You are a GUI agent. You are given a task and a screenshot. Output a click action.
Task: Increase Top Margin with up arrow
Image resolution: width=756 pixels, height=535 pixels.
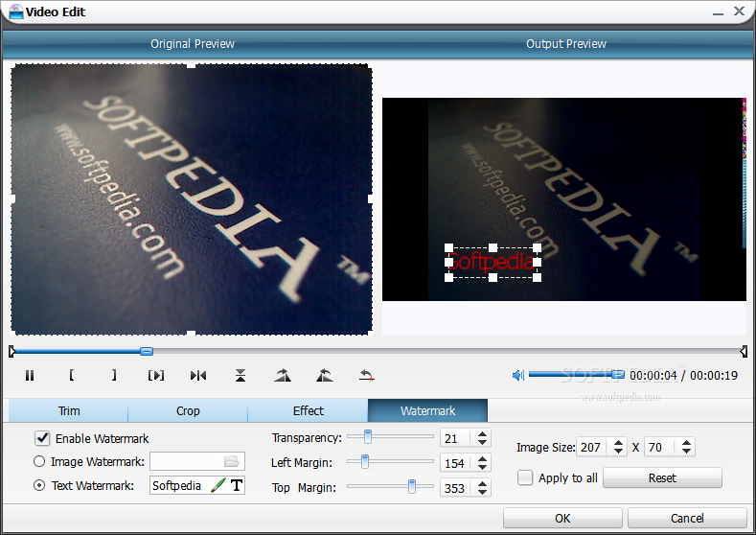point(482,484)
